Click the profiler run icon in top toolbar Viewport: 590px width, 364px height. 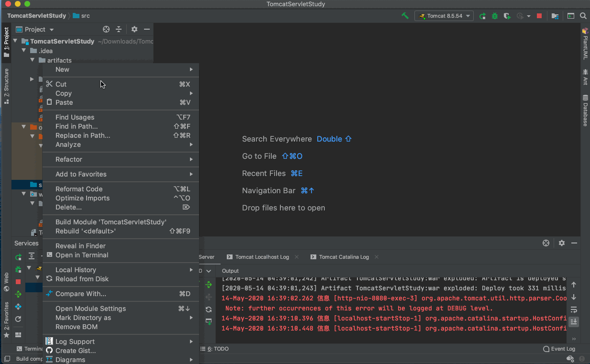pos(520,16)
